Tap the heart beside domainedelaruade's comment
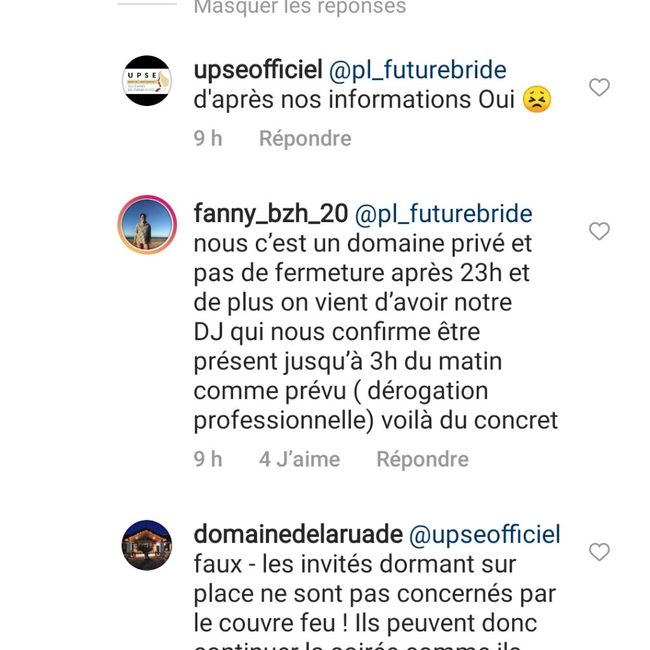 pos(599,552)
